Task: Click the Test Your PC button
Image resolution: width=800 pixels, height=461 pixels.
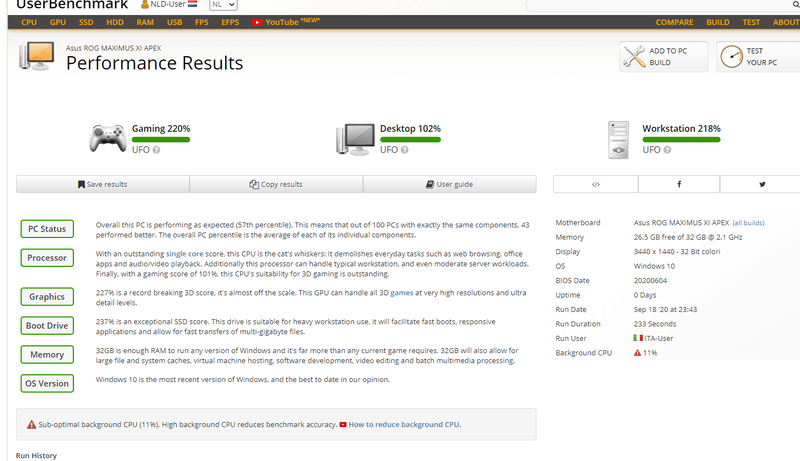Action: tap(758, 57)
